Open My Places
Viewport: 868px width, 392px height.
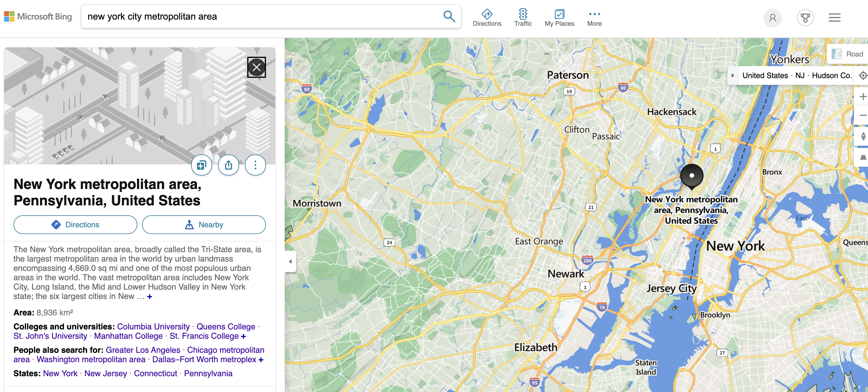click(x=559, y=18)
